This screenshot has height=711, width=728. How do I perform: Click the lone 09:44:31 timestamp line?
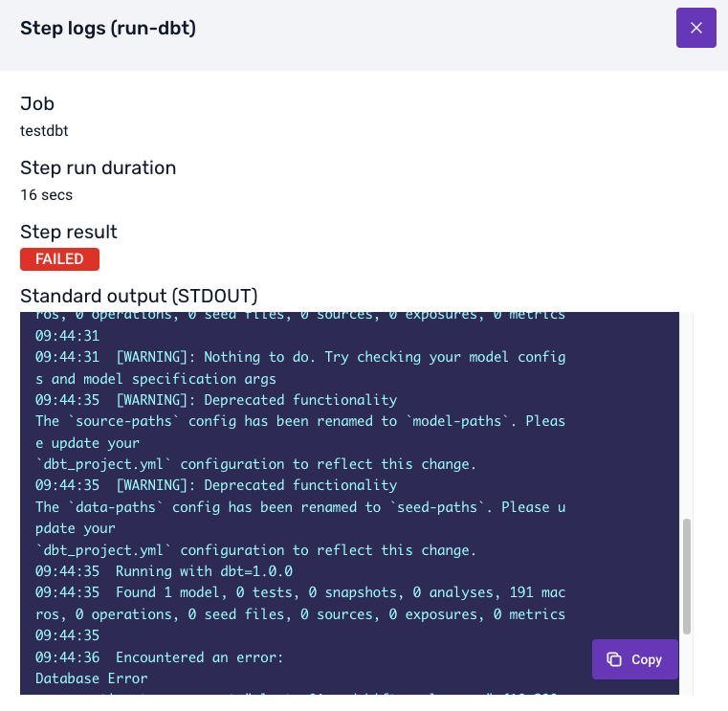click(67, 336)
